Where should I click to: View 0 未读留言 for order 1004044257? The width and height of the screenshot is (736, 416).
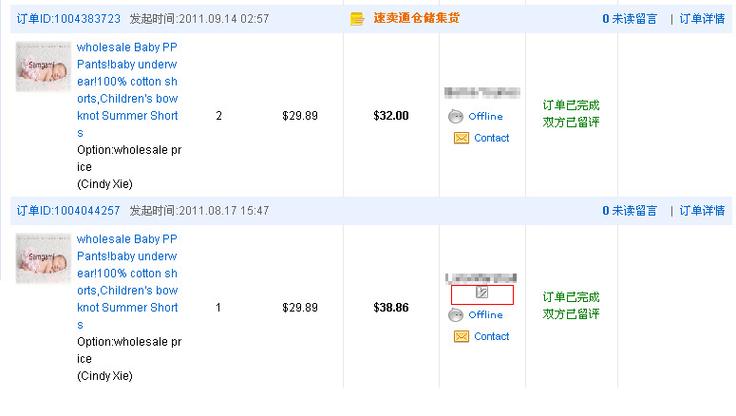[629, 211]
